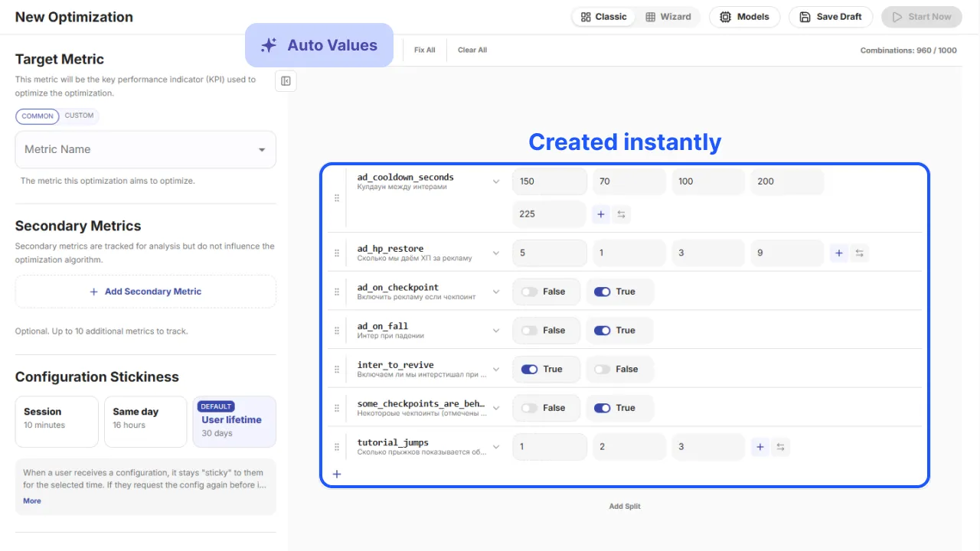Switch to Classic mode tab
The width and height of the screenshot is (980, 551).
(603, 17)
